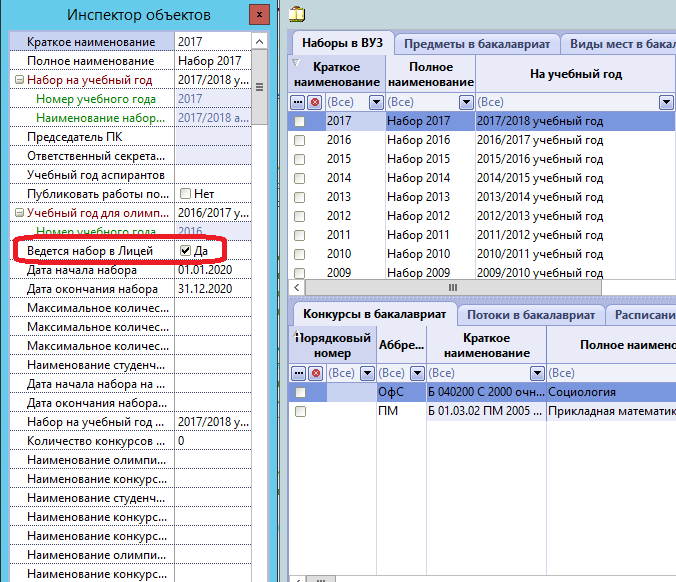This screenshot has width=676, height=582.
Task: Edit Краткое наименование value 2017 in inspector
Action: 213,42
